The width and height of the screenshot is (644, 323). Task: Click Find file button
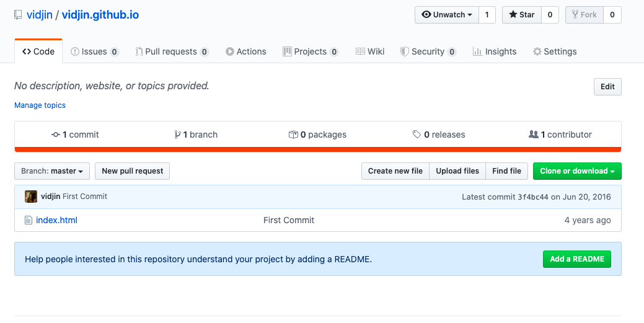coord(507,171)
